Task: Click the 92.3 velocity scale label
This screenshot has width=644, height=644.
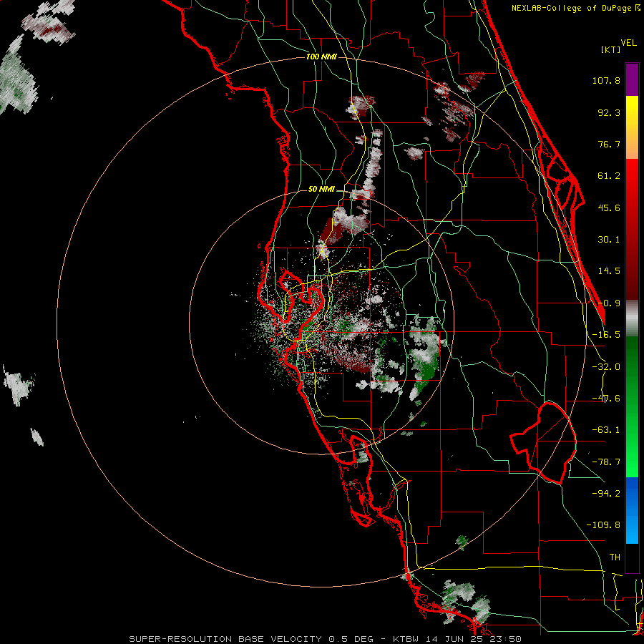Action: 609,112
